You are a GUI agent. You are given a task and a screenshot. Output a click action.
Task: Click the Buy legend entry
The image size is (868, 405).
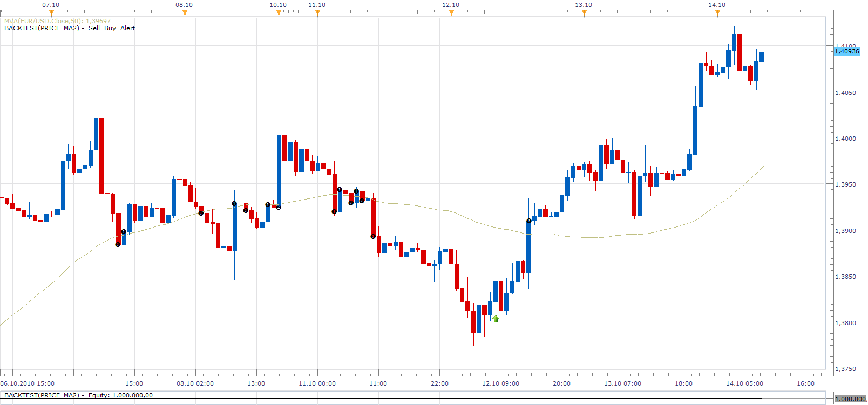tap(110, 28)
